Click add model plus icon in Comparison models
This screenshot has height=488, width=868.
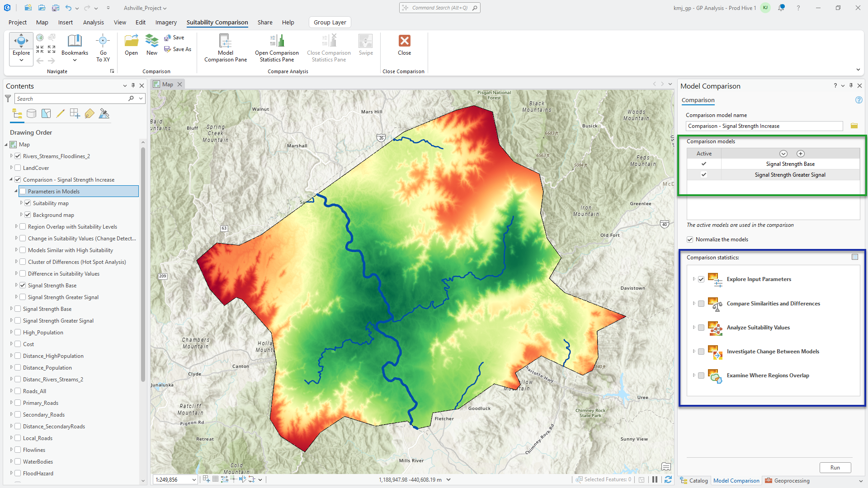[801, 154]
